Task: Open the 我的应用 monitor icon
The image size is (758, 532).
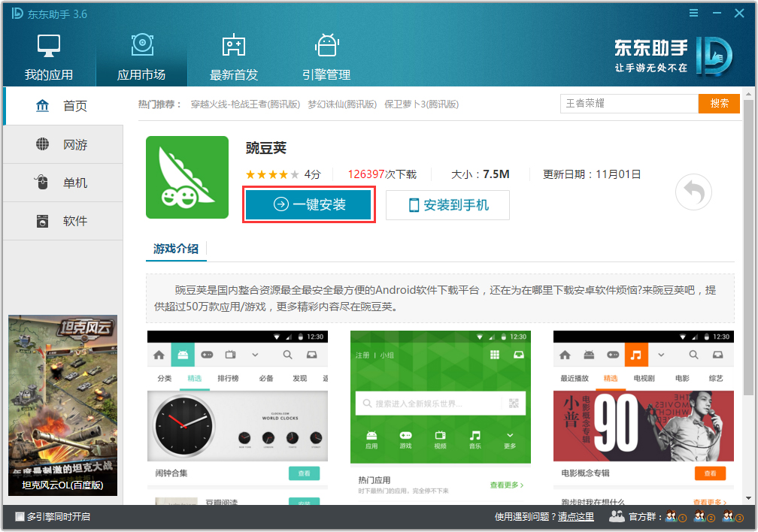Action: click(x=49, y=46)
